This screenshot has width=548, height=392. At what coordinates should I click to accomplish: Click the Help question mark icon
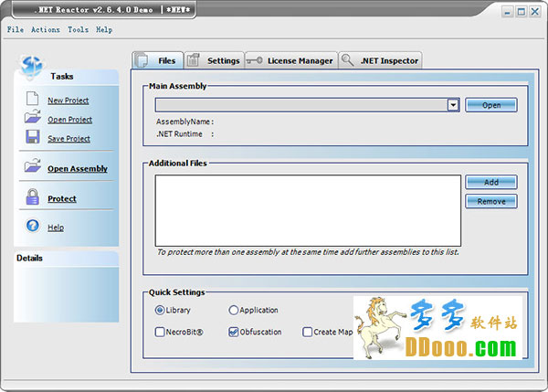(x=33, y=226)
